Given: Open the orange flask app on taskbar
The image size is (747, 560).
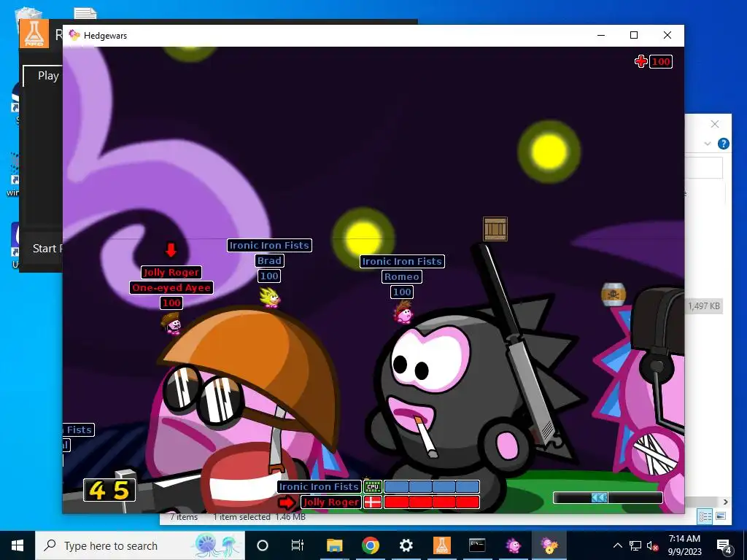Looking at the screenshot, I should [x=441, y=545].
